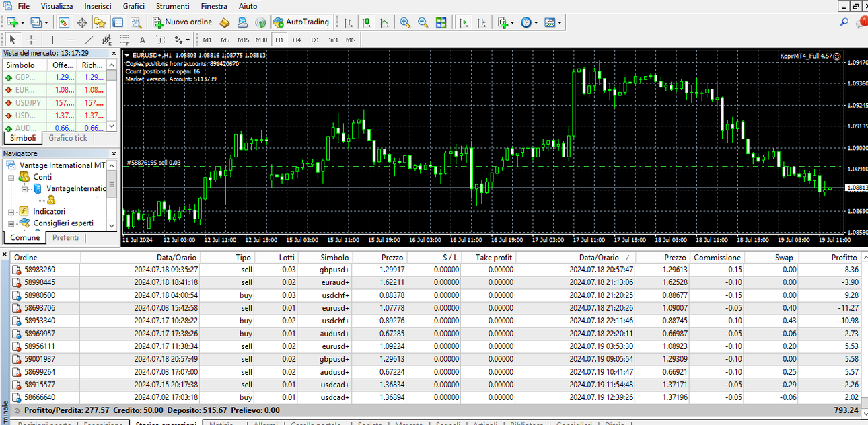
Task: Open the Grafici menu
Action: tap(133, 6)
